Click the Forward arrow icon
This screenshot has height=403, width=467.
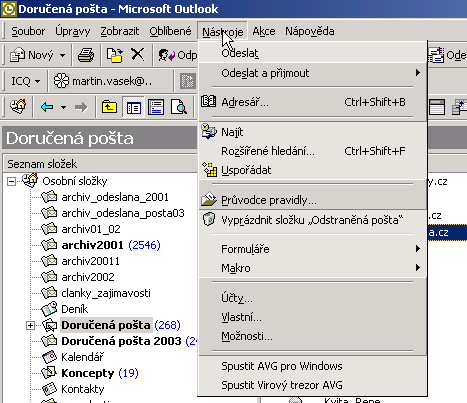(x=81, y=107)
